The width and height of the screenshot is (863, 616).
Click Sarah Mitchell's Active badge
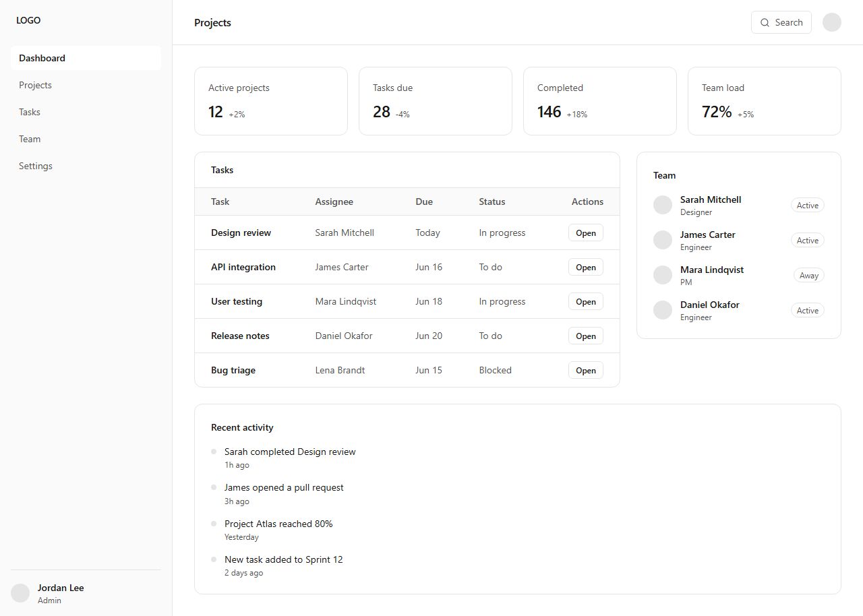pyautogui.click(x=808, y=205)
